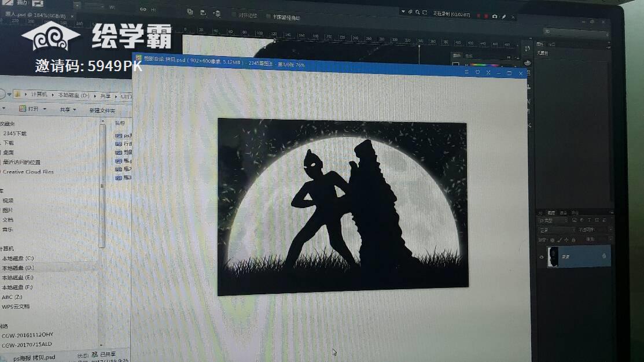Toggle lock transparent pixels icon
Viewport: 644px width, 362px height.
point(552,239)
